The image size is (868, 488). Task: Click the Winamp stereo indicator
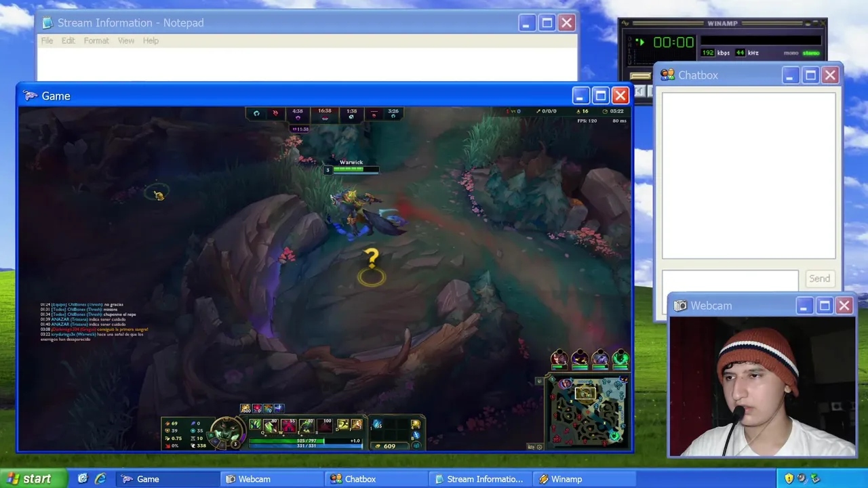click(x=811, y=53)
